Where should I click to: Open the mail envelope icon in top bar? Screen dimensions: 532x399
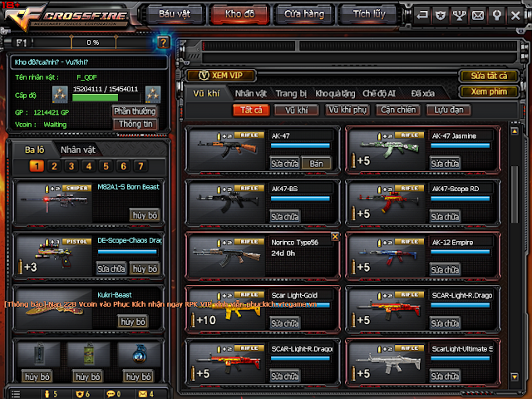(x=478, y=15)
